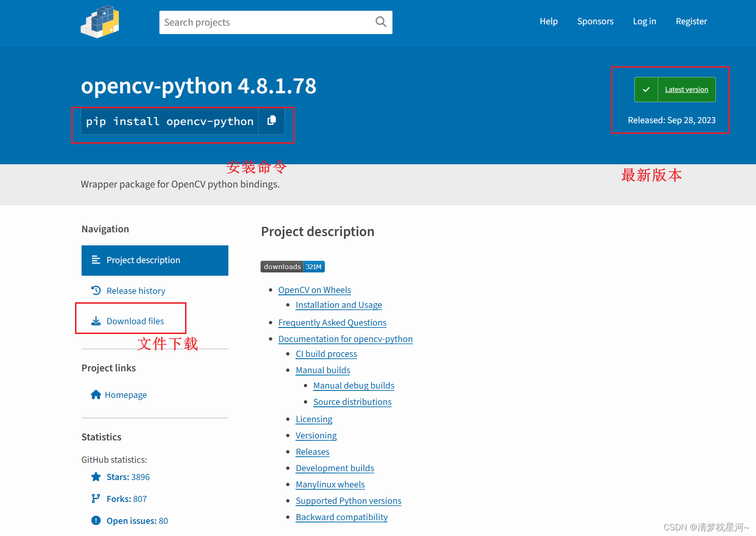Click the downloads 321M badge
This screenshot has height=536, width=756.
click(x=293, y=267)
